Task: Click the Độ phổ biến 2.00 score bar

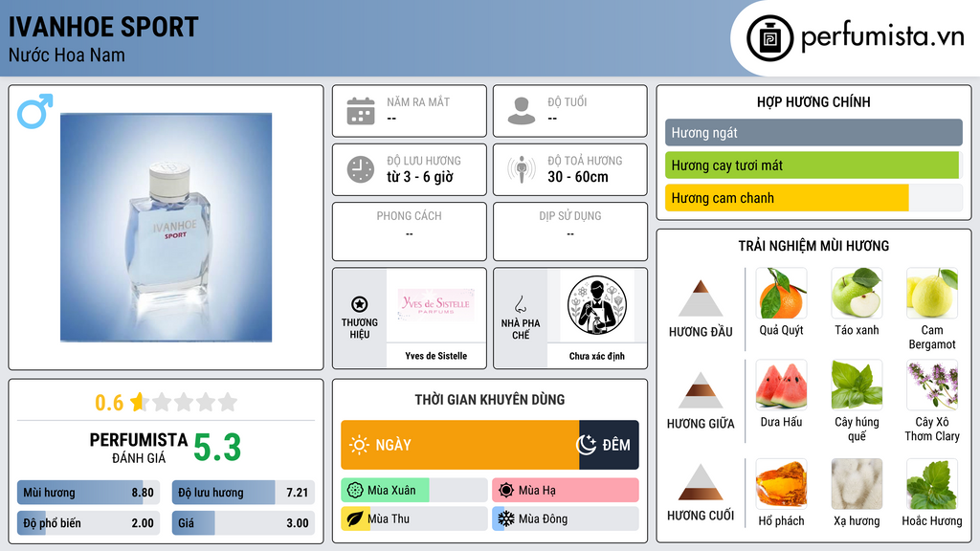Action: point(88,523)
